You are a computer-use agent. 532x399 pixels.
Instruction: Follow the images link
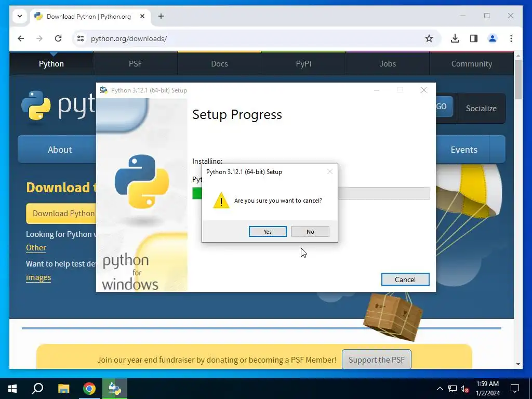pos(38,277)
